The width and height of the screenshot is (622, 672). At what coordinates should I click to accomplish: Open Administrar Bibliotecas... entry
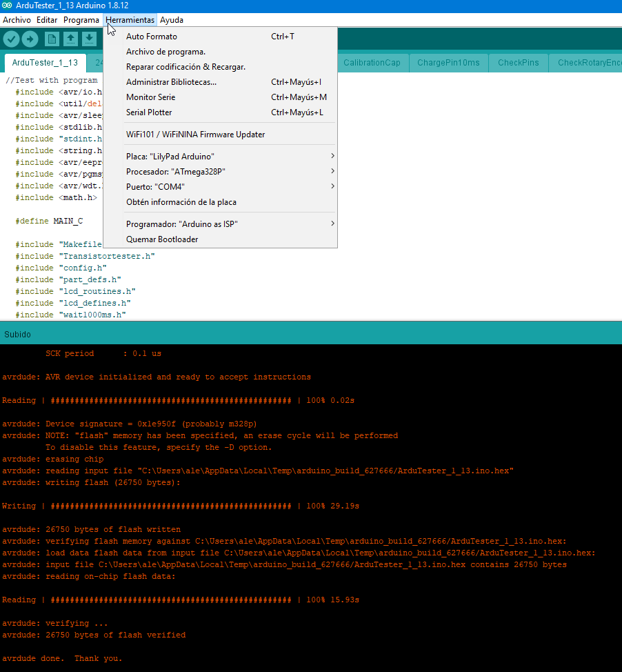point(220,82)
